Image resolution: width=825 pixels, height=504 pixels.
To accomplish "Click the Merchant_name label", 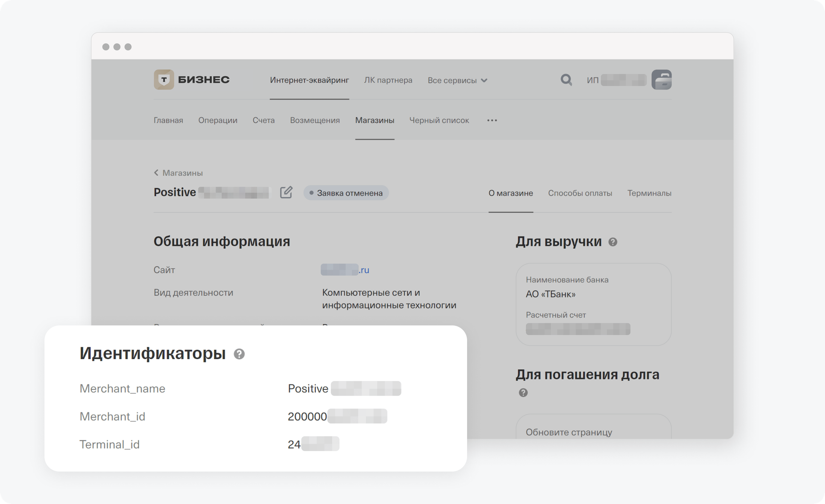I will coord(122,388).
